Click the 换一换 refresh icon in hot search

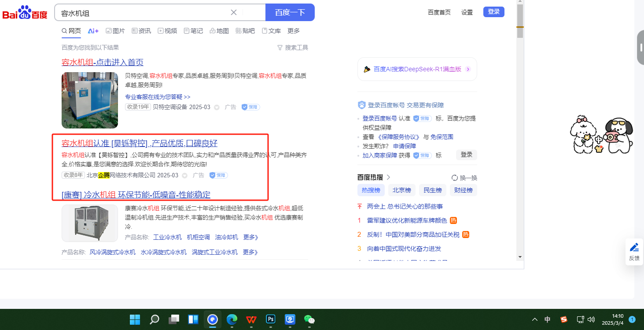coord(455,178)
